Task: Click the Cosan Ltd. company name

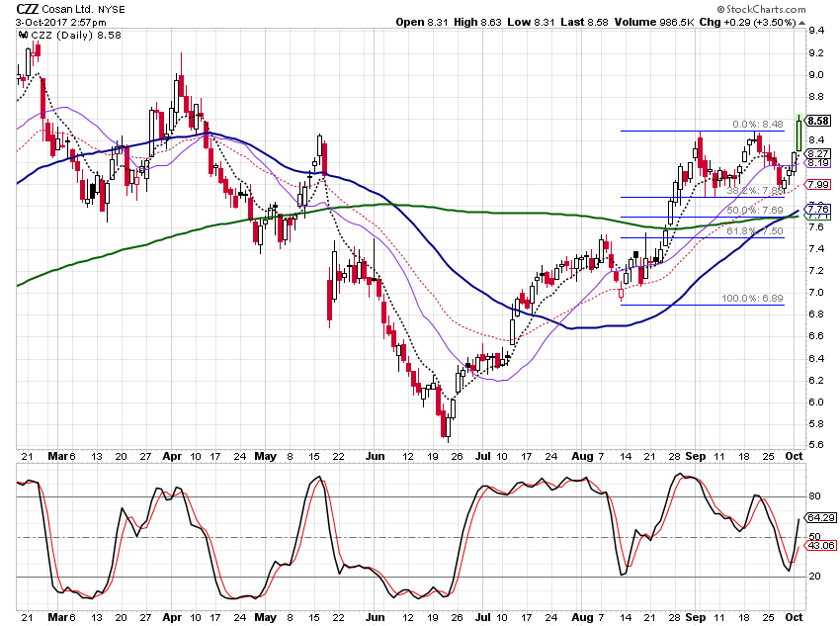Action: click(x=68, y=10)
